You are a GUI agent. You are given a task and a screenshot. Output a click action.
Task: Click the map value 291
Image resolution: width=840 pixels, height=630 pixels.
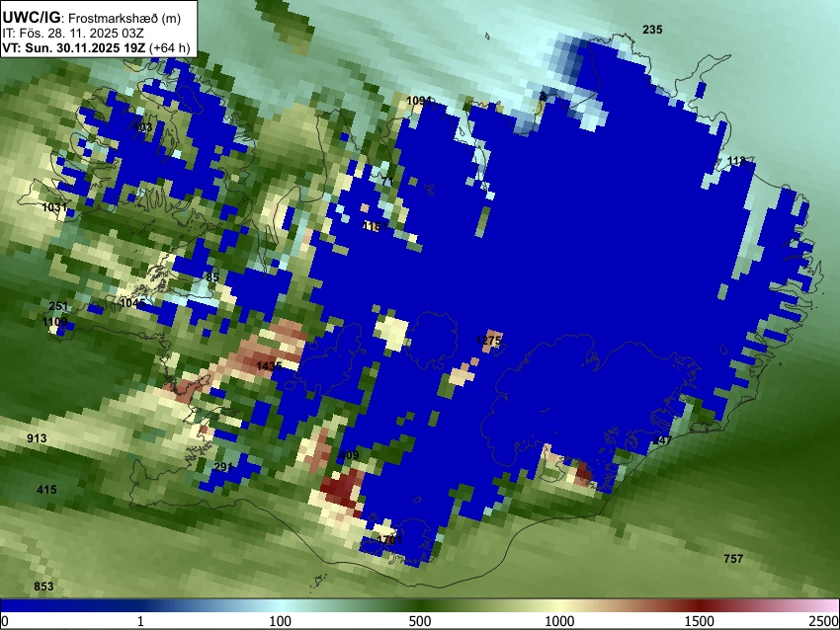point(223,467)
